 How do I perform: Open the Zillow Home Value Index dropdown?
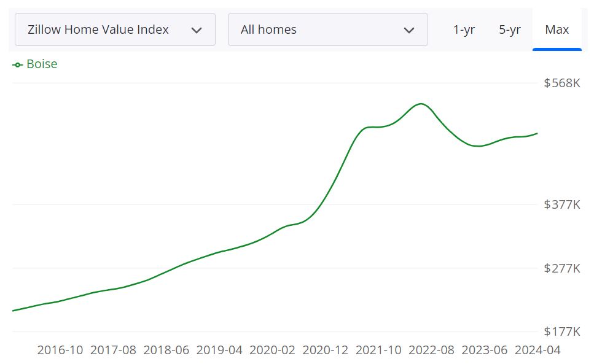coord(115,29)
